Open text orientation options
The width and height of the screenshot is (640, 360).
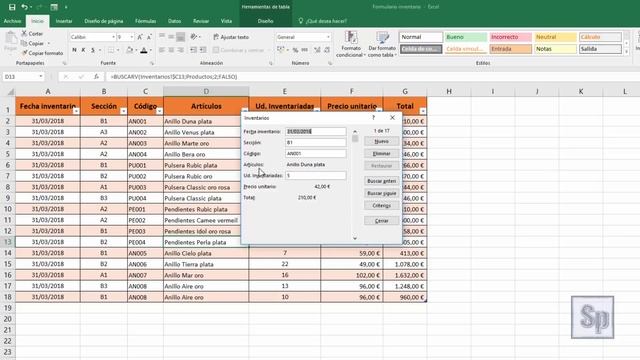[194, 37]
